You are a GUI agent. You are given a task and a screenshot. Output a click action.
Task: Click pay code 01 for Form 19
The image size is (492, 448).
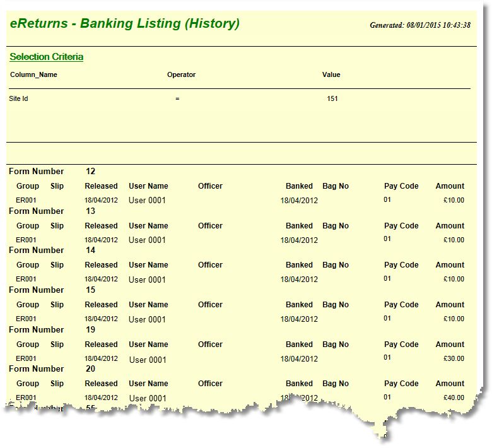click(x=387, y=358)
